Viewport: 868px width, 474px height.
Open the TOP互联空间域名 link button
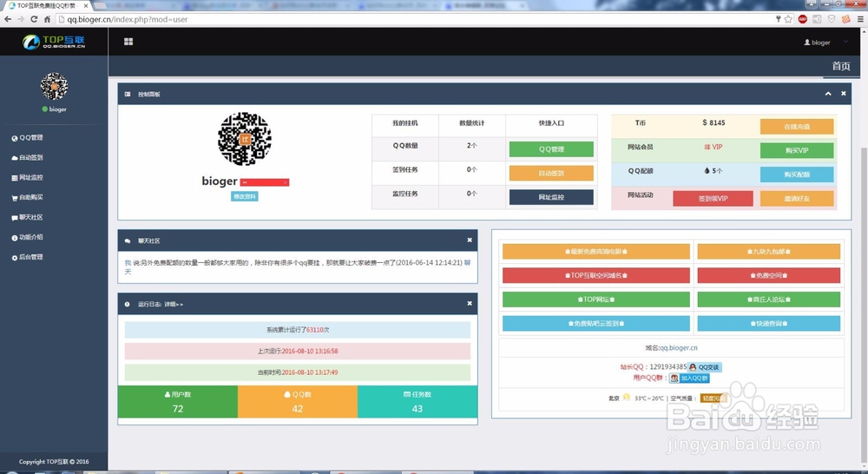pos(596,275)
